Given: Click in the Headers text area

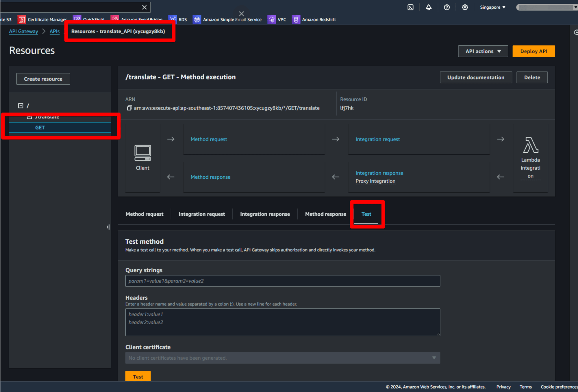Looking at the screenshot, I should pyautogui.click(x=283, y=322).
